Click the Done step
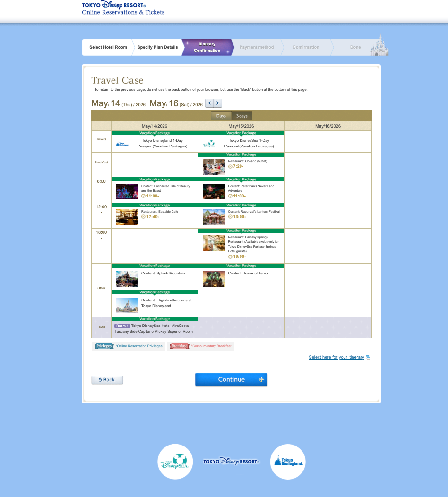 point(355,47)
